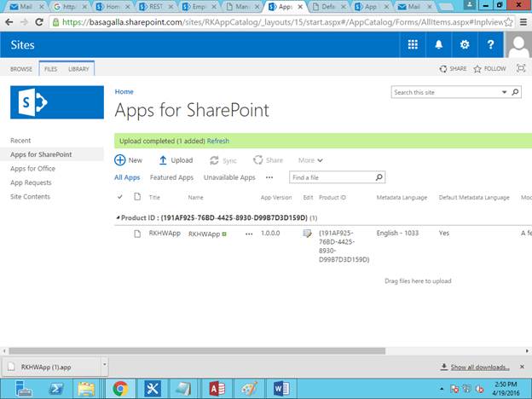Open Chrome from the taskbar
Image resolution: width=532 pixels, height=399 pixels.
click(120, 389)
